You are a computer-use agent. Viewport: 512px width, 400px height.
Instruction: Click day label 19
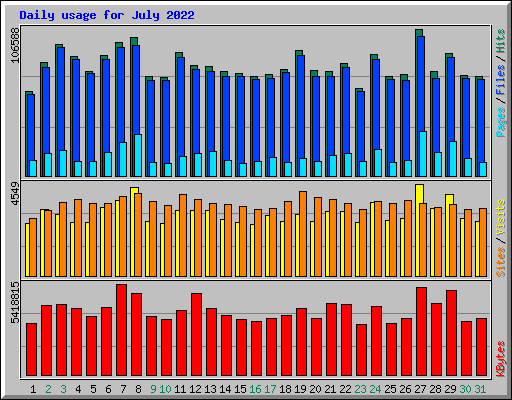[x=300, y=389]
